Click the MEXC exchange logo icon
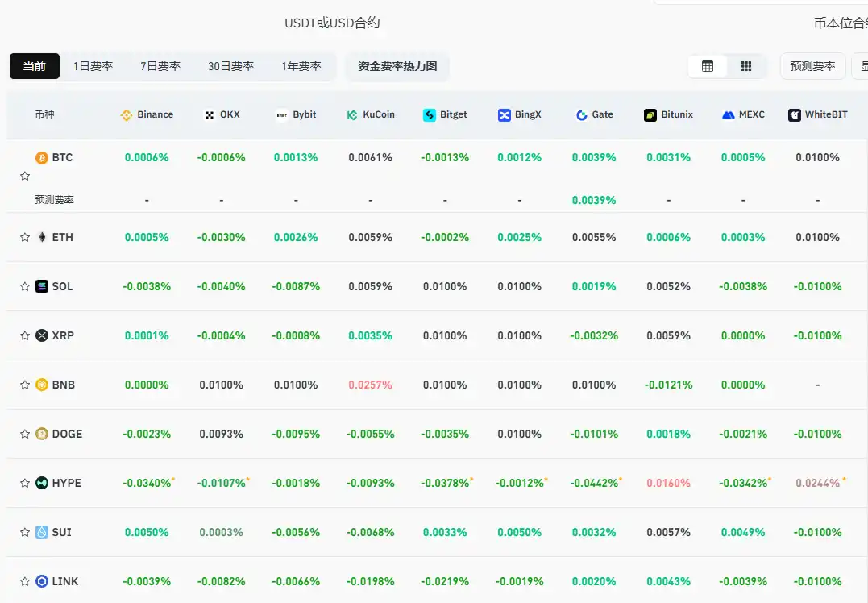Viewport: 868px width, 603px height. (x=729, y=115)
